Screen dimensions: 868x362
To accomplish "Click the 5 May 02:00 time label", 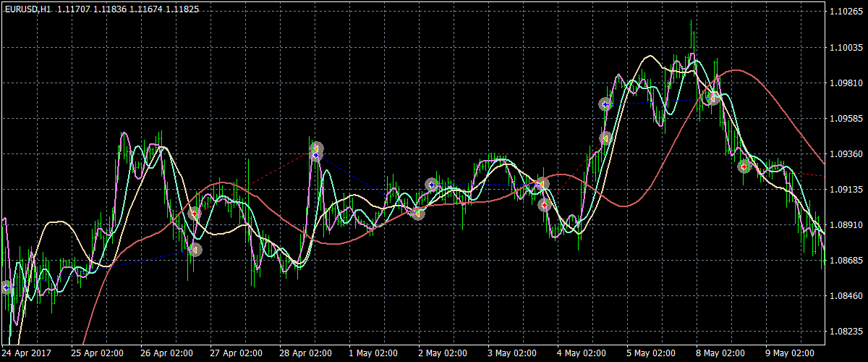I will (x=652, y=353).
